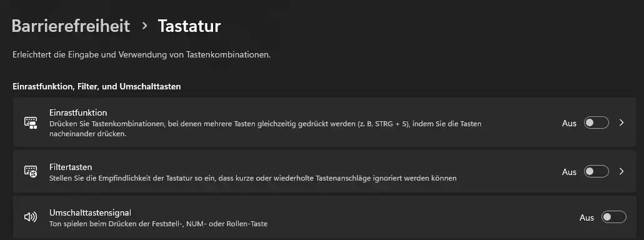This screenshot has width=644, height=240.
Task: Click the Filtertasten keyboard filter icon
Action: [x=31, y=171]
